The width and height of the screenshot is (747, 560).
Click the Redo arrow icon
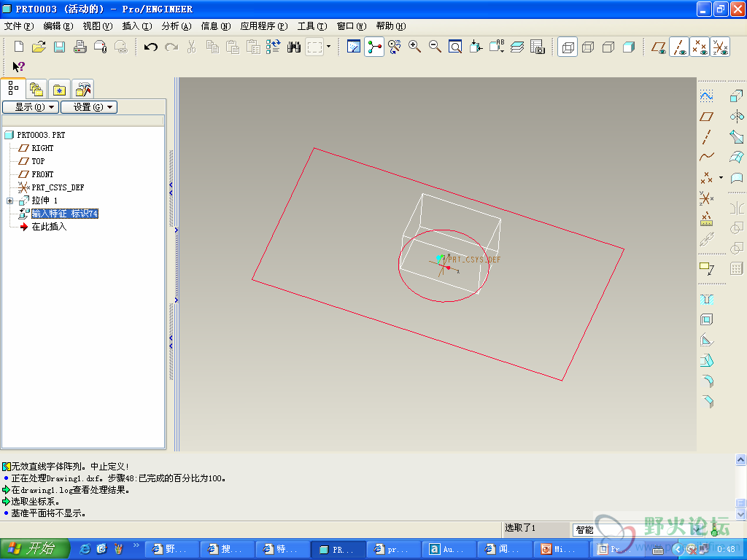coord(171,47)
